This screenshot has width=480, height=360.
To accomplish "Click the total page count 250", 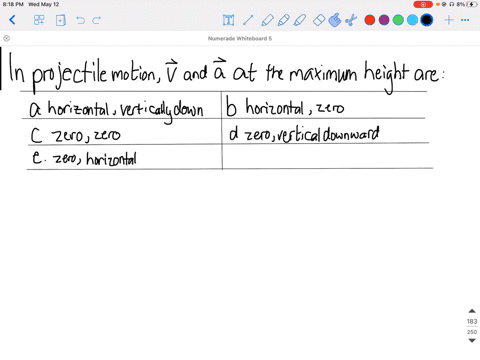I will click(472, 332).
